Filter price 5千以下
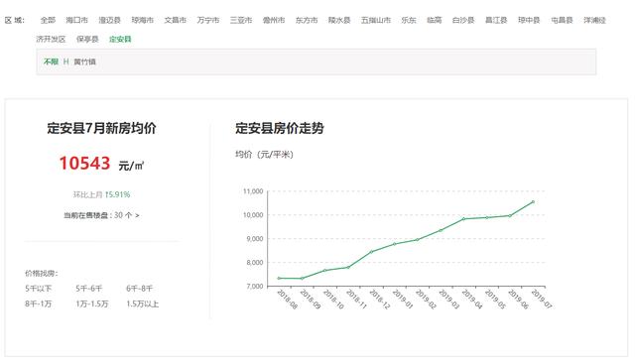The image size is (635, 364). tap(39, 289)
